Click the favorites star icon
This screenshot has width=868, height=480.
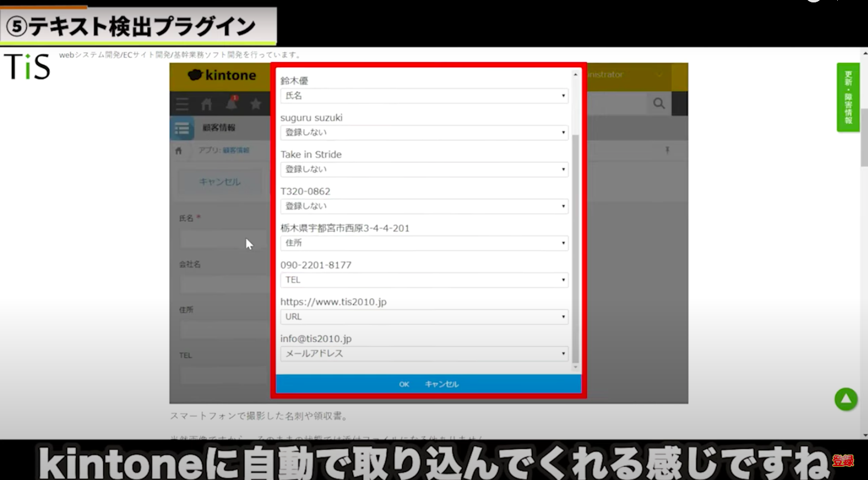tap(256, 104)
